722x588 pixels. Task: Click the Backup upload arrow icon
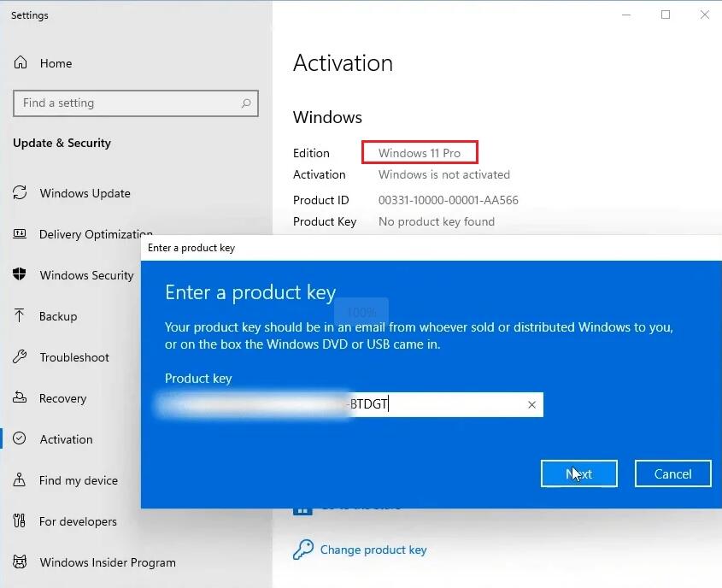19,315
